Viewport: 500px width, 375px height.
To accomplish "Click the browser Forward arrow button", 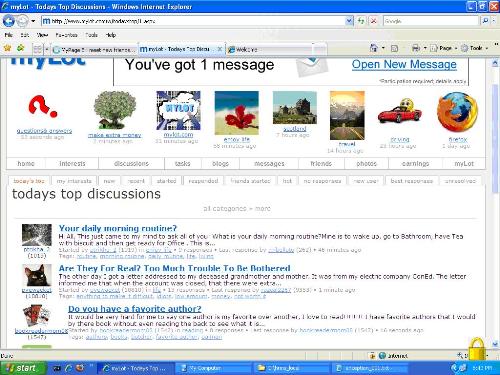I will [22, 21].
